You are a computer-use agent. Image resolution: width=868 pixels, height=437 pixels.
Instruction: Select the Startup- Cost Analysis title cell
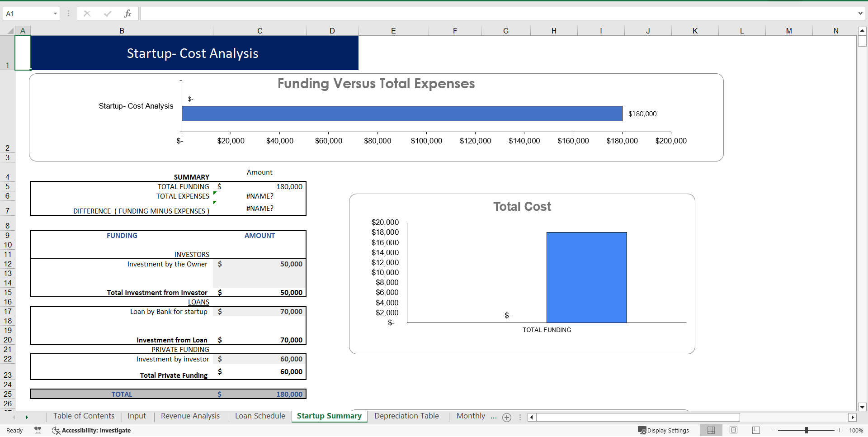(x=194, y=53)
